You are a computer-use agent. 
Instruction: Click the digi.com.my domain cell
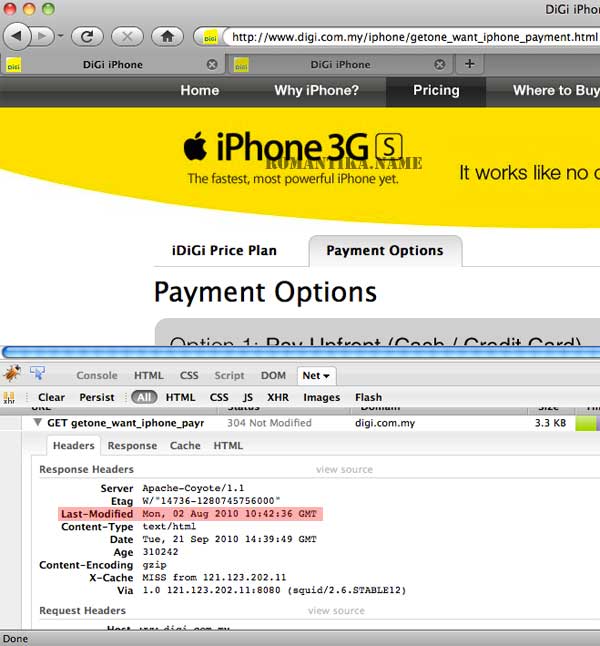tap(385, 423)
